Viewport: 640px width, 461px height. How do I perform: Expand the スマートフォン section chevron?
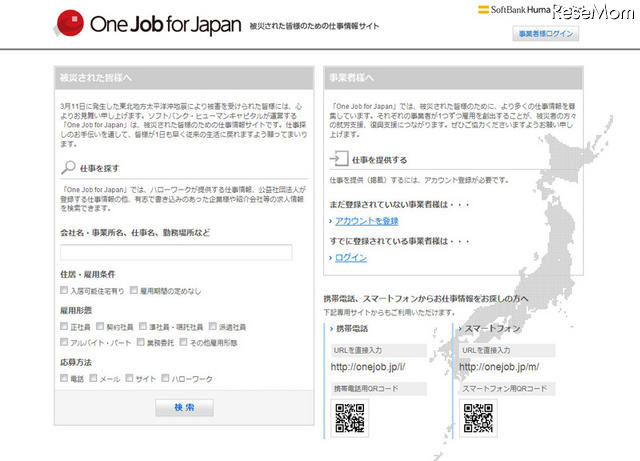(x=459, y=327)
